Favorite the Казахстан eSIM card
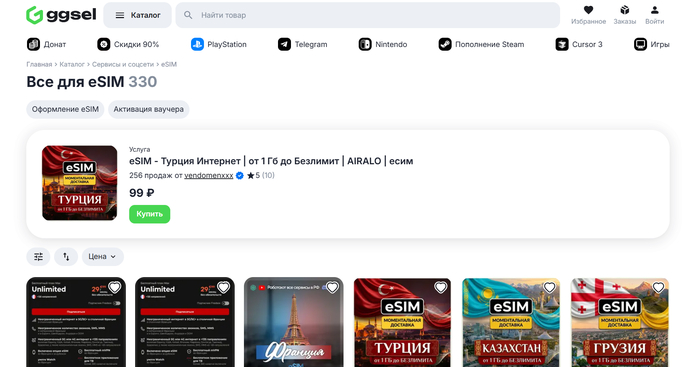 (x=550, y=288)
